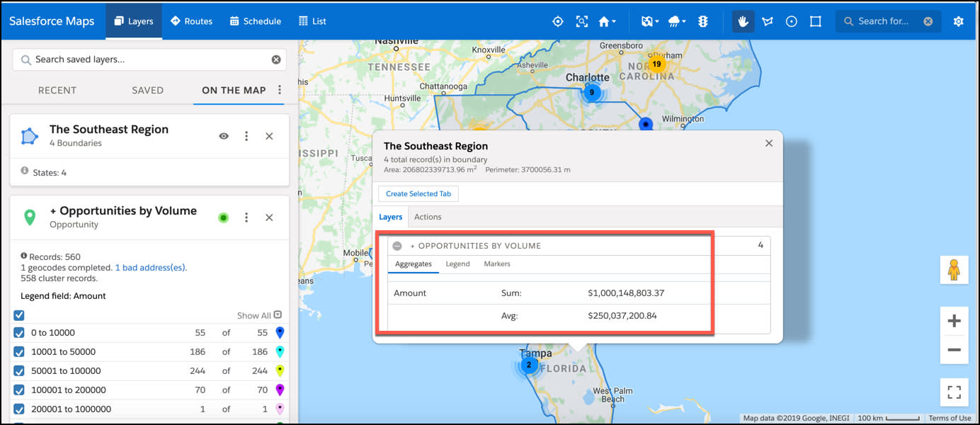Open the List tab

click(312, 21)
